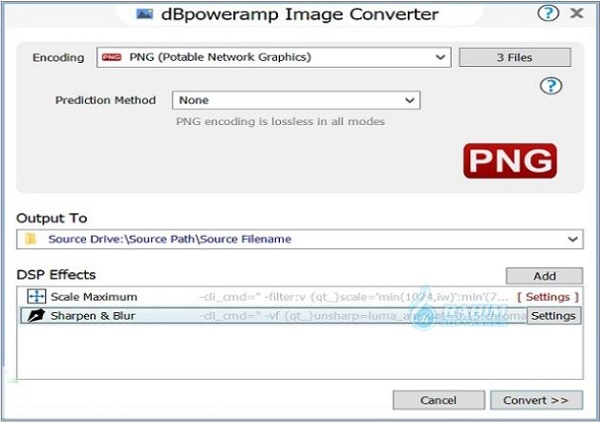Start conversion with Convert >>
This screenshot has width=600, height=422.
click(x=536, y=400)
